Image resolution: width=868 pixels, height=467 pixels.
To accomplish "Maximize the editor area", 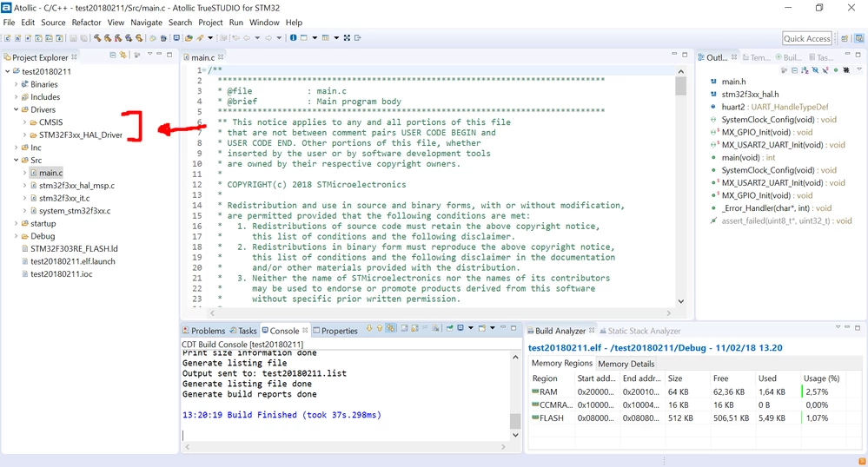I will click(x=685, y=54).
